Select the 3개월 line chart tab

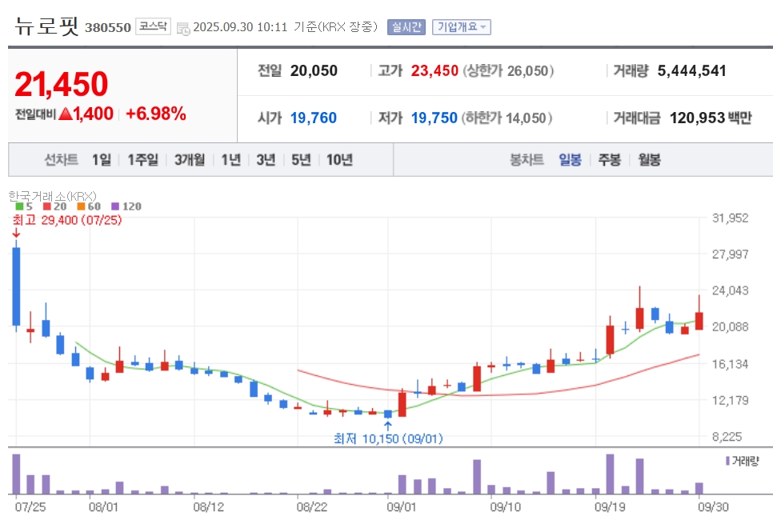pos(190,160)
